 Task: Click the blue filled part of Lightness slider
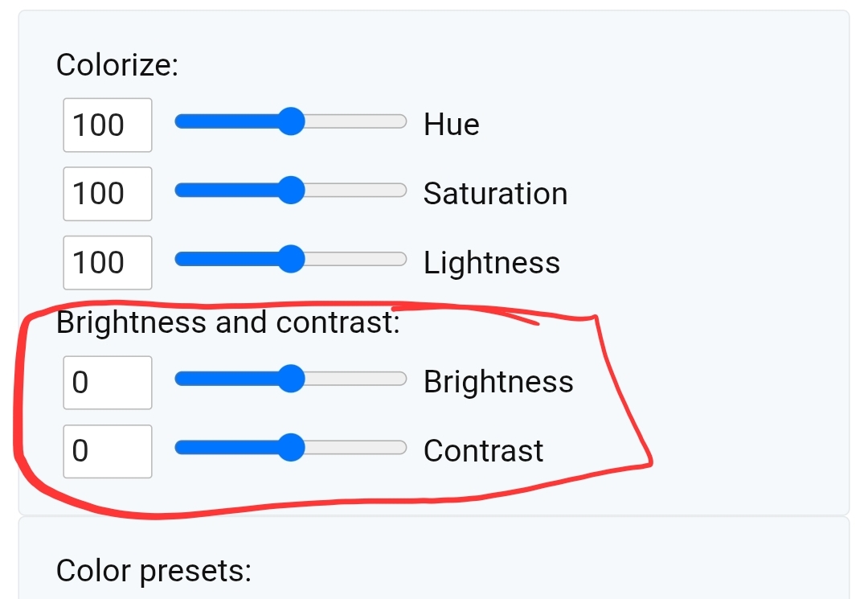click(229, 260)
